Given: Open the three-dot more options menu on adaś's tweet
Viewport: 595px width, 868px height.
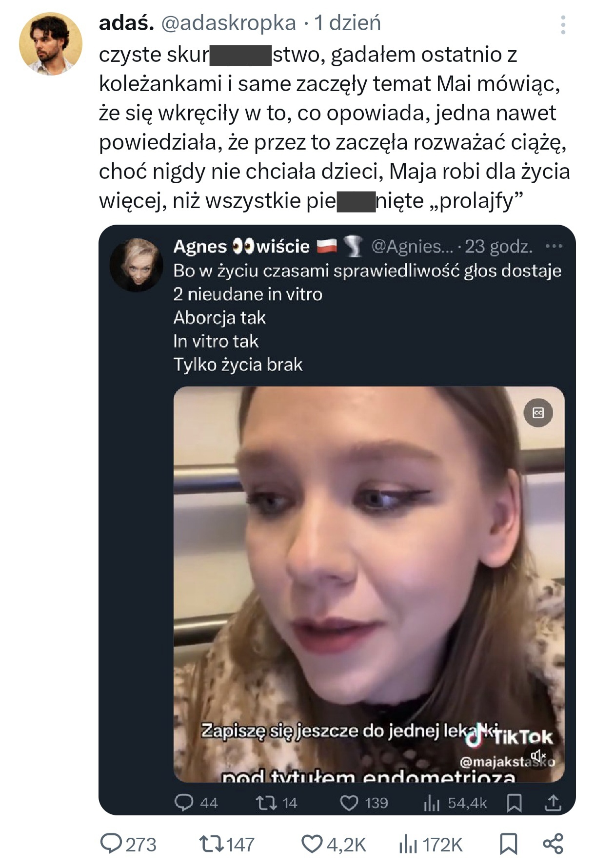Looking at the screenshot, I should coord(563,25).
